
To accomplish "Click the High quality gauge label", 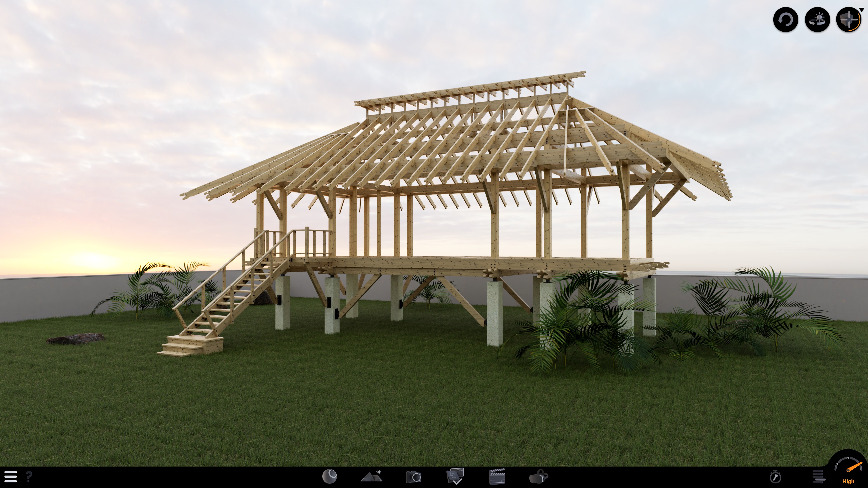I will tap(848, 482).
